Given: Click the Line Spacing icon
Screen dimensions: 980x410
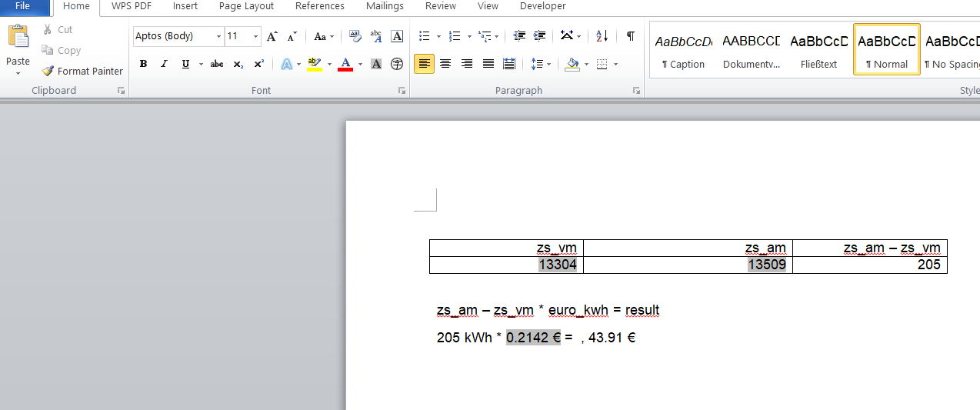Looking at the screenshot, I should (x=537, y=64).
